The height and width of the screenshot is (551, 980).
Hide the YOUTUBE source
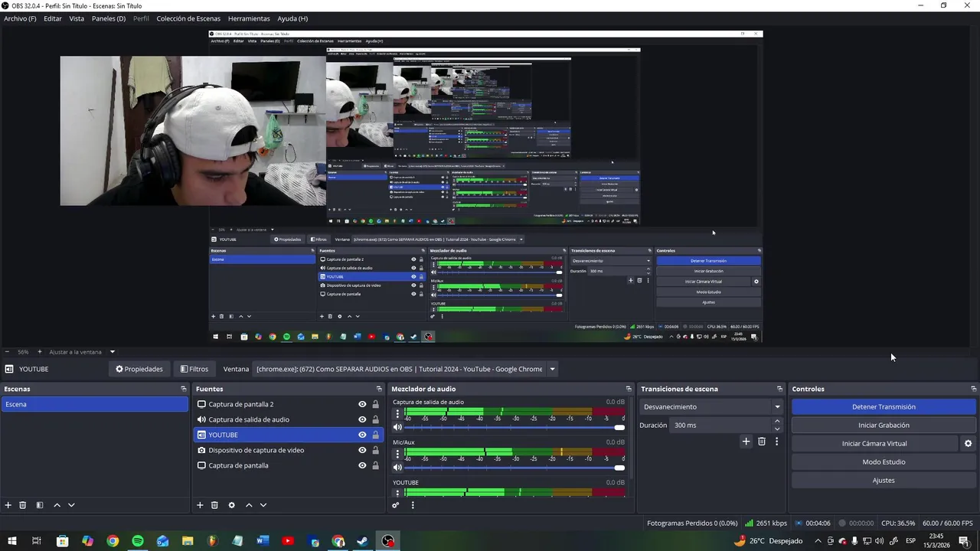point(362,435)
